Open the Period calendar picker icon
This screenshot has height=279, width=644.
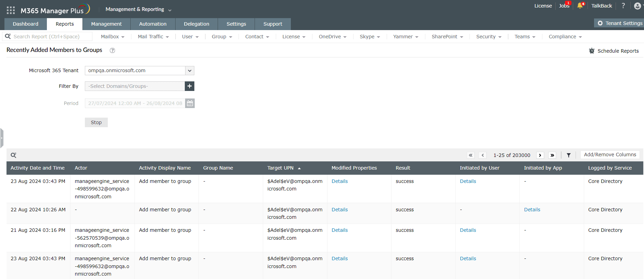190,103
